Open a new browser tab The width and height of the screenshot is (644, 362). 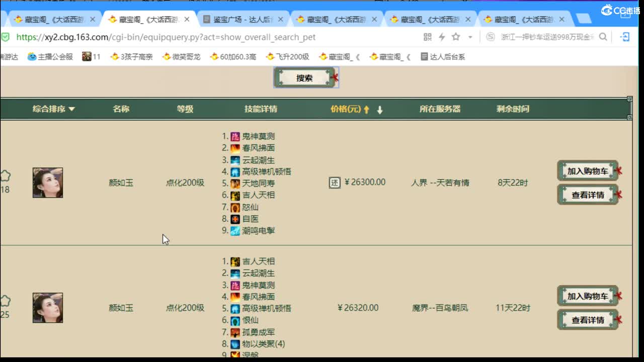(583, 19)
